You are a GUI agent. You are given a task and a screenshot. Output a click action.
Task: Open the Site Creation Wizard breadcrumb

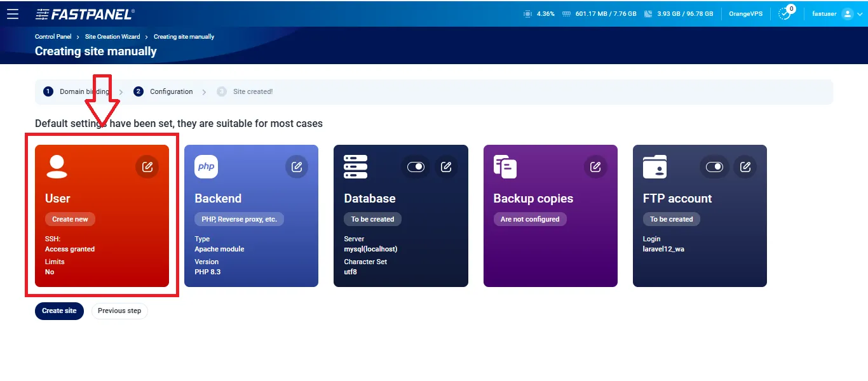[x=112, y=37]
